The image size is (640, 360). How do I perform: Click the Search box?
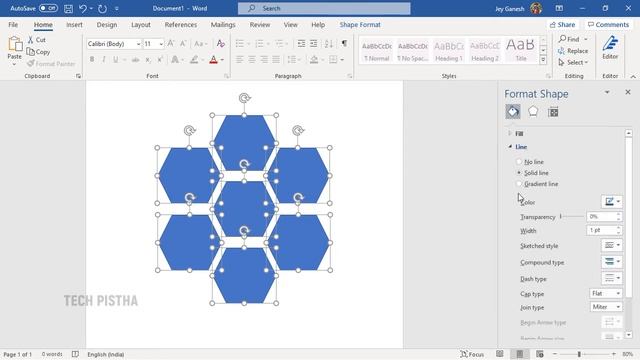coord(324,8)
